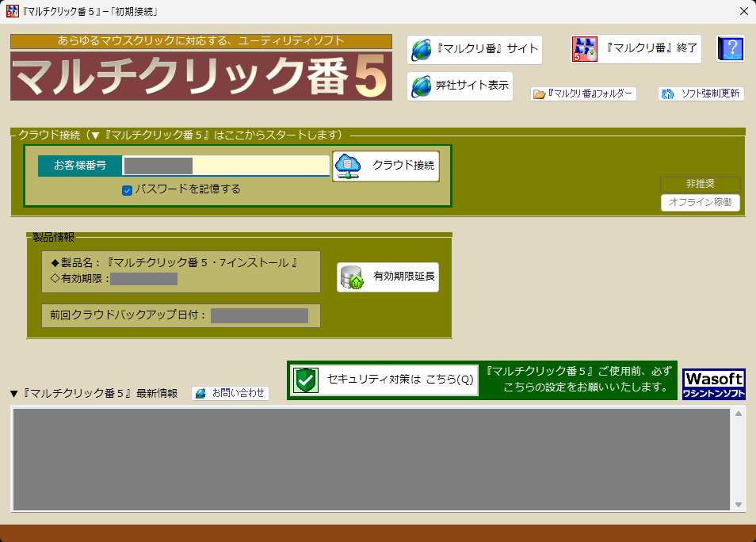Click the 非推奨 label box

[700, 184]
